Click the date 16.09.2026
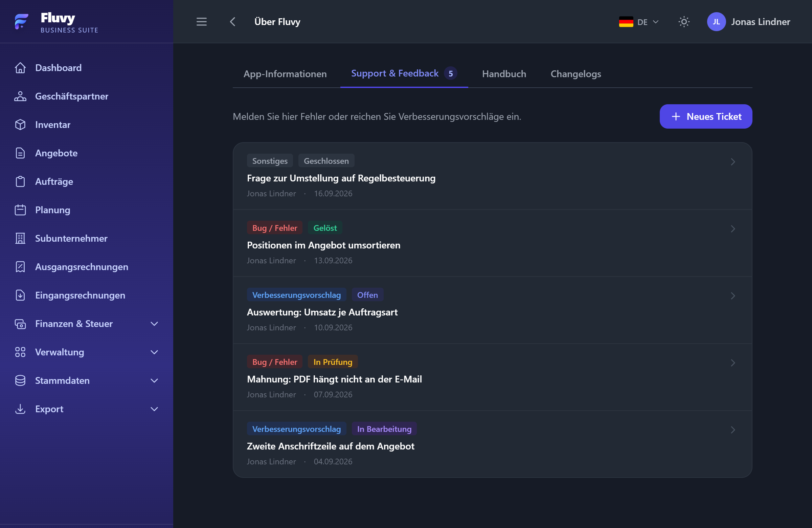This screenshot has height=528, width=812. [x=333, y=194]
